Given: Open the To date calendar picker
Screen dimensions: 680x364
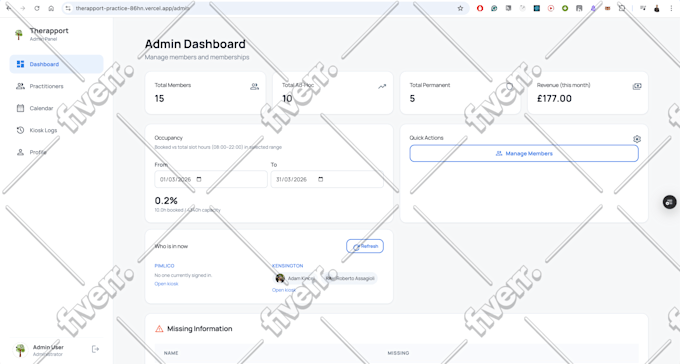Looking at the screenshot, I should [320, 179].
